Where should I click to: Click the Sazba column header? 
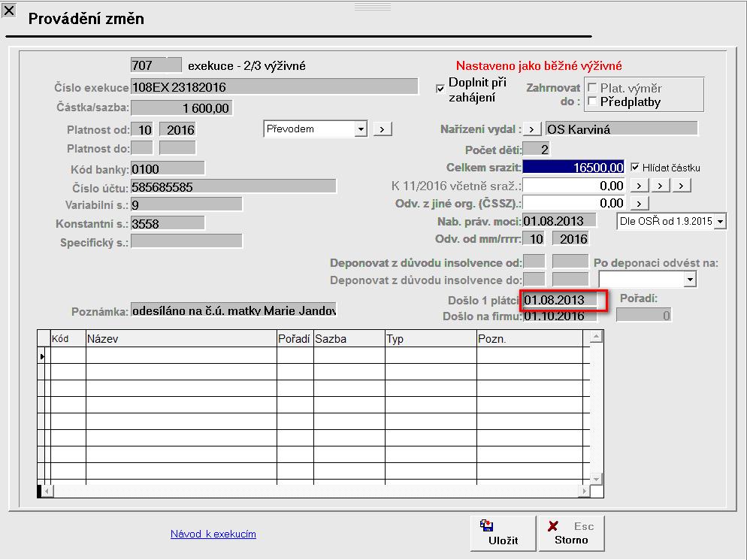coord(349,339)
